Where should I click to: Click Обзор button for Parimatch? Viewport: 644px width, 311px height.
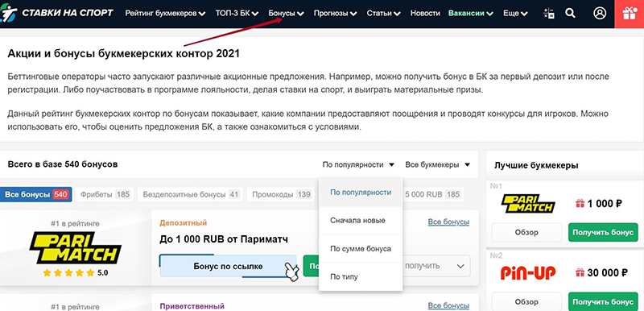coord(526,233)
